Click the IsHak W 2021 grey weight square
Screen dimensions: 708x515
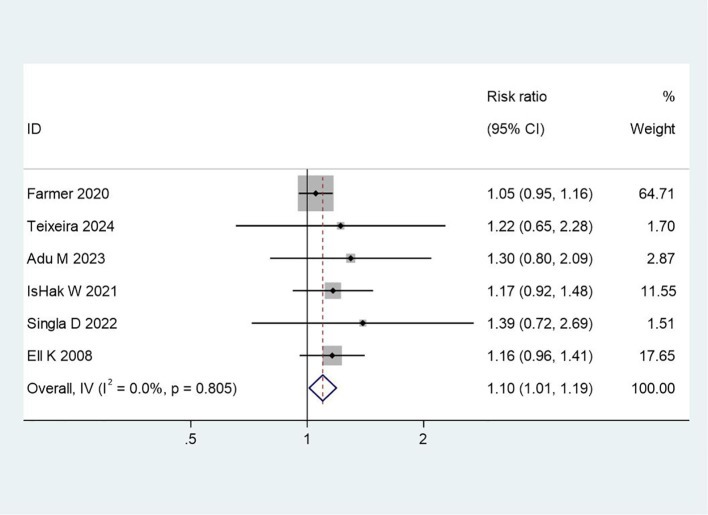click(x=333, y=291)
